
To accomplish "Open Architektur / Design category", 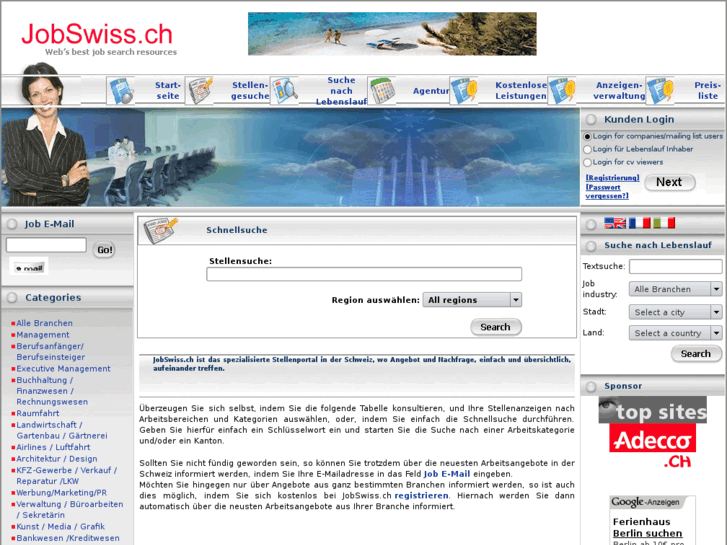I will 57,458.
